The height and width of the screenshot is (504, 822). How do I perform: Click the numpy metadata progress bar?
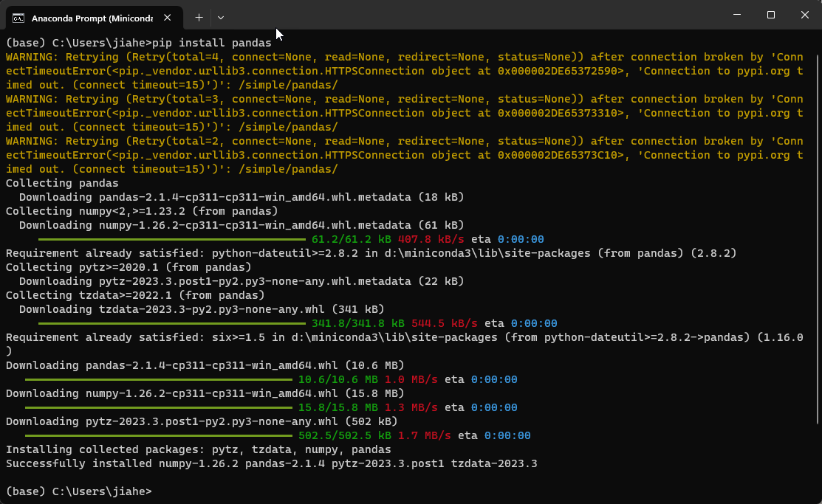pos(172,239)
